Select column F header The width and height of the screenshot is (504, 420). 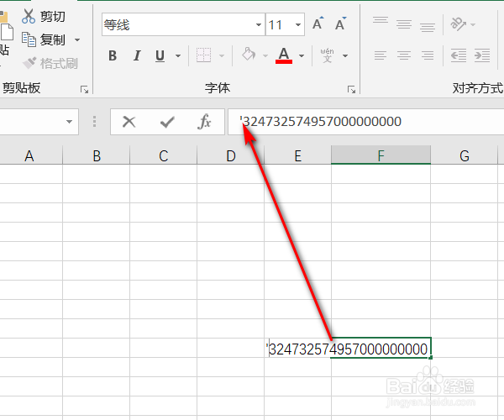pyautogui.click(x=381, y=156)
